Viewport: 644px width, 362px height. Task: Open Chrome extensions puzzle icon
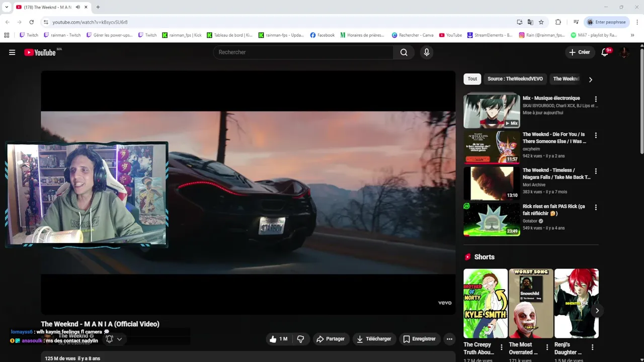[x=558, y=22]
